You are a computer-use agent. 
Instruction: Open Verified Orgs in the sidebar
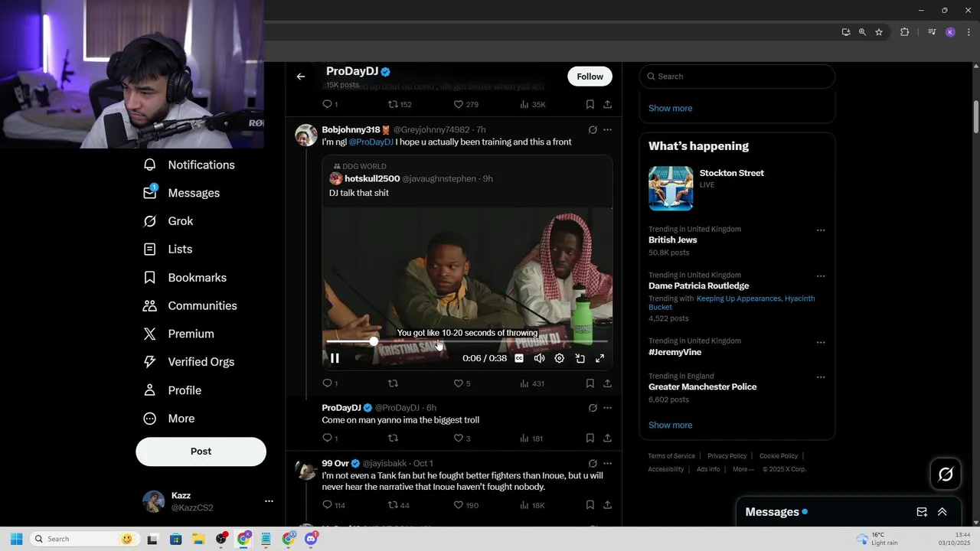[x=188, y=362]
